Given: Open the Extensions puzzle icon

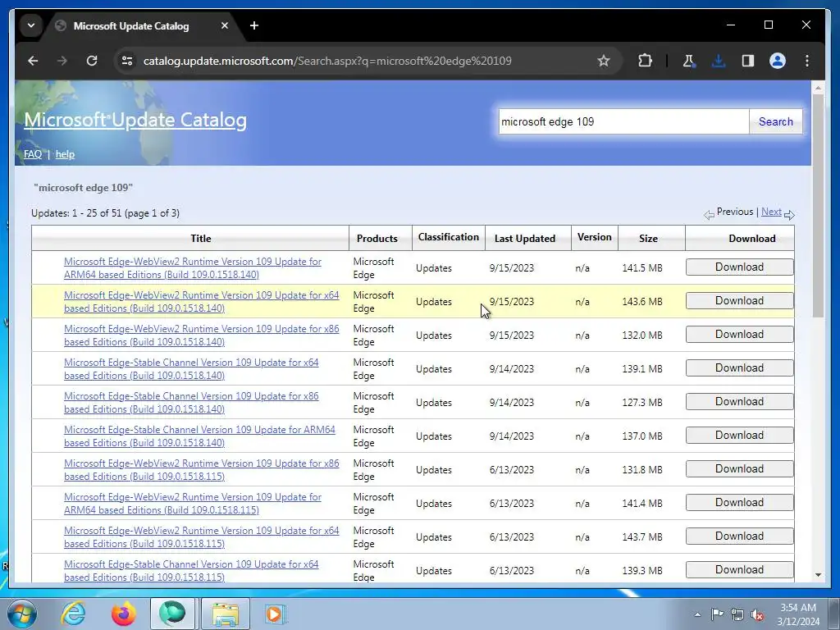Looking at the screenshot, I should (x=645, y=61).
